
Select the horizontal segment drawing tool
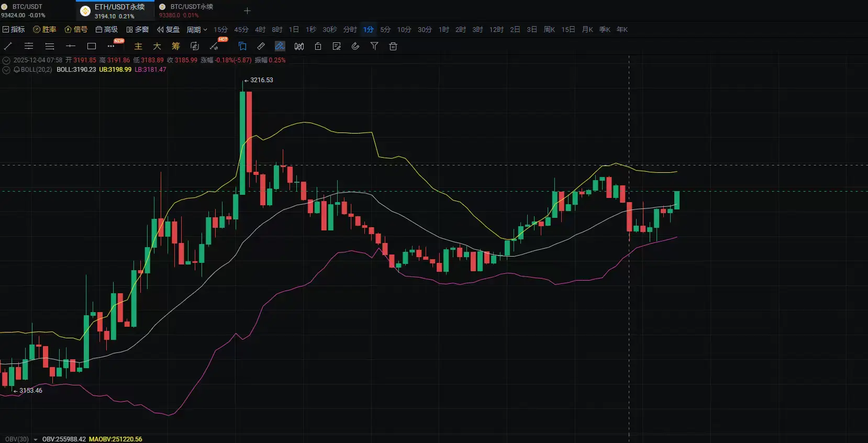tap(71, 46)
